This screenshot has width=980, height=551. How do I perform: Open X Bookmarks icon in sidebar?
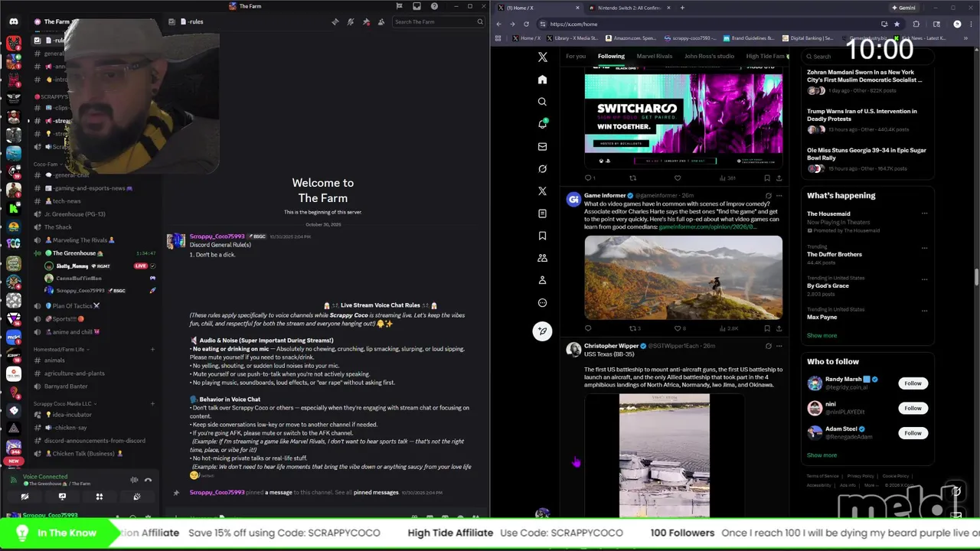tap(542, 236)
